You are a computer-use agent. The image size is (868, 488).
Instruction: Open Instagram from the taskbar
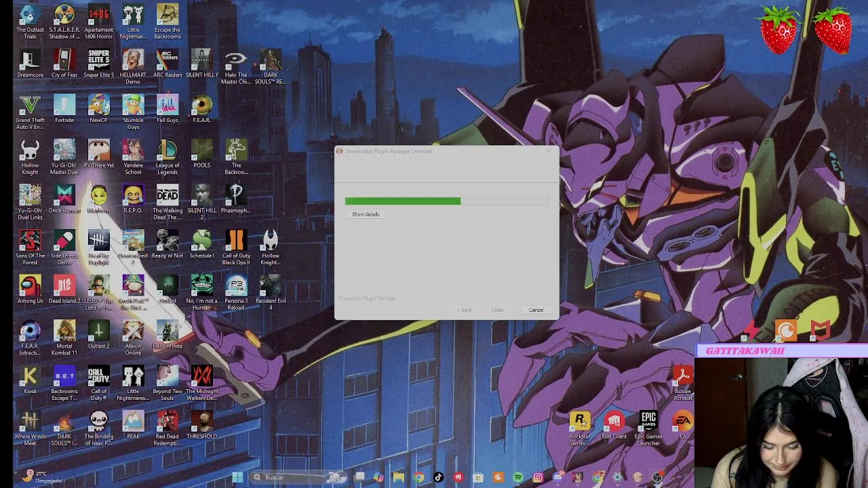(538, 477)
